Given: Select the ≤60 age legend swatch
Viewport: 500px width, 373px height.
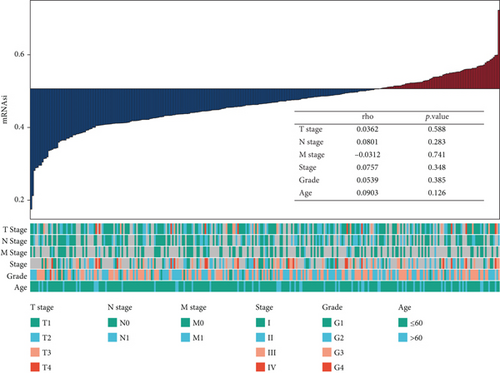Looking at the screenshot, I should [x=403, y=323].
